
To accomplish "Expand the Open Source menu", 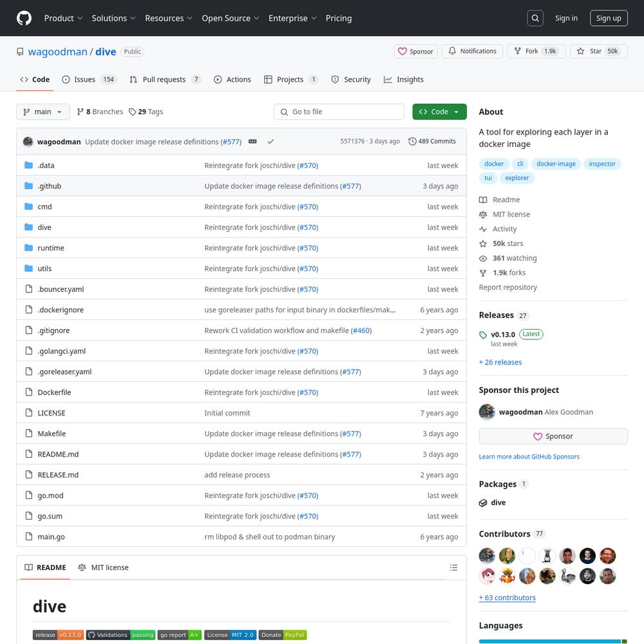I will [x=231, y=18].
